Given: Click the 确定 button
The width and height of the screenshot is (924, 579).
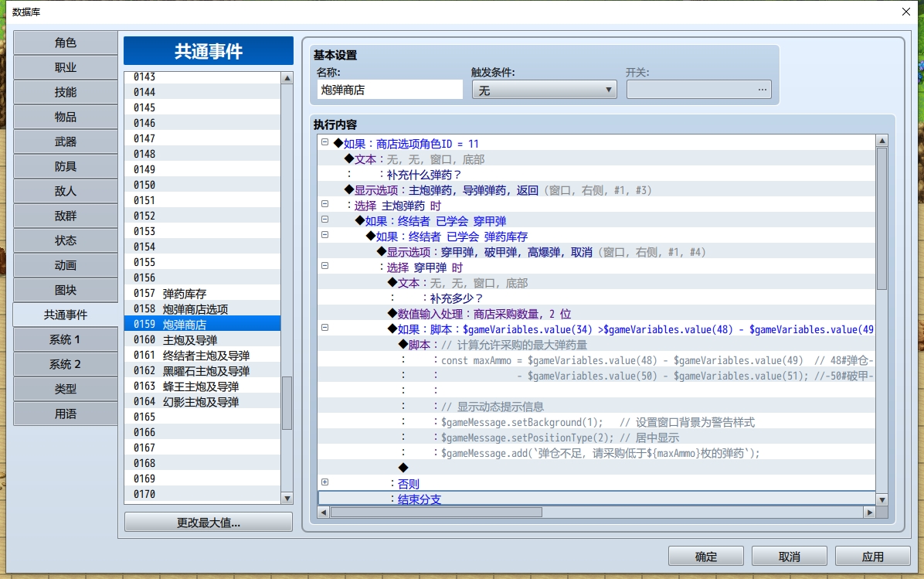Looking at the screenshot, I should [x=706, y=557].
